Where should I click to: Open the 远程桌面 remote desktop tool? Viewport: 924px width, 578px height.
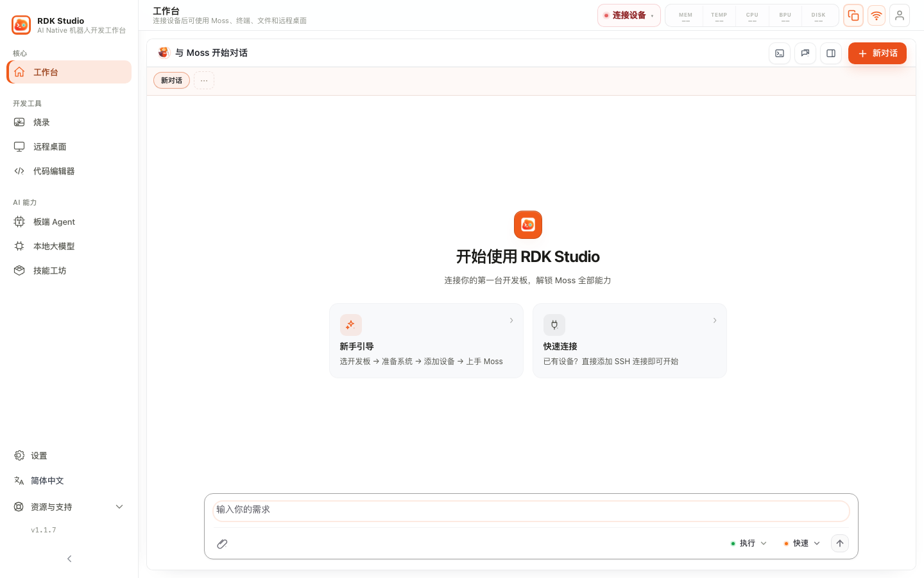[69, 146]
